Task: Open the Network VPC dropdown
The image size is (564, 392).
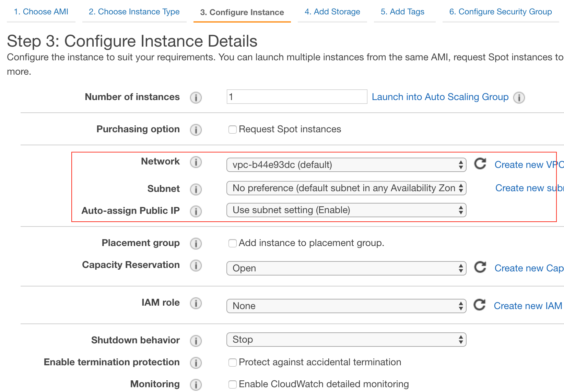Action: tap(346, 165)
